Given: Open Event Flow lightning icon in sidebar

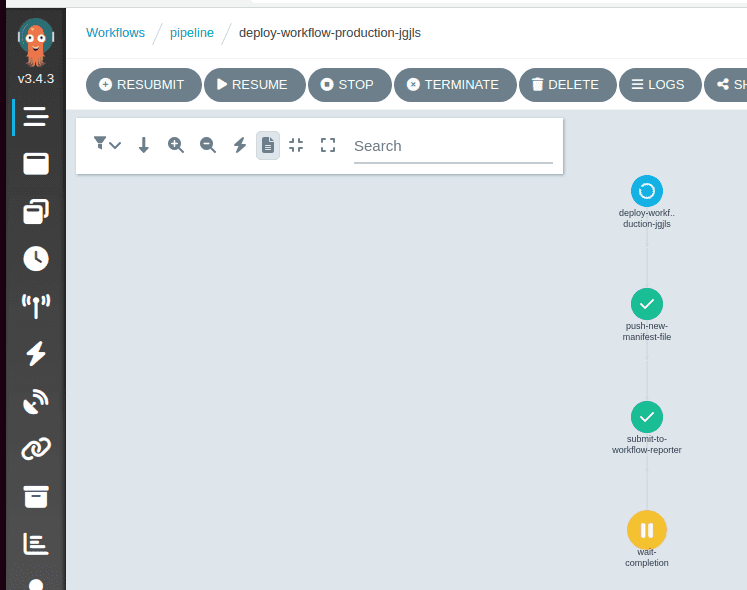Looking at the screenshot, I should (x=36, y=353).
